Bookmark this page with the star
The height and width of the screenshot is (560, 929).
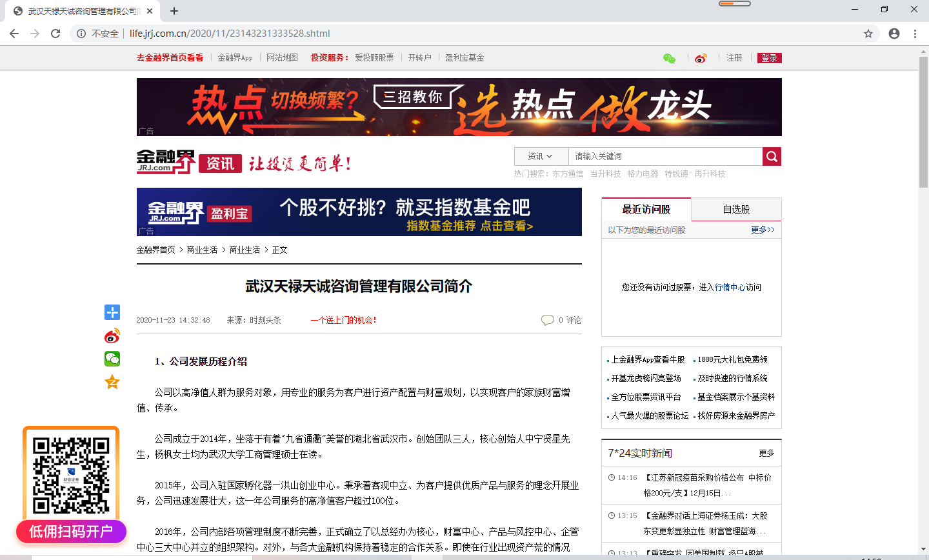pos(868,34)
